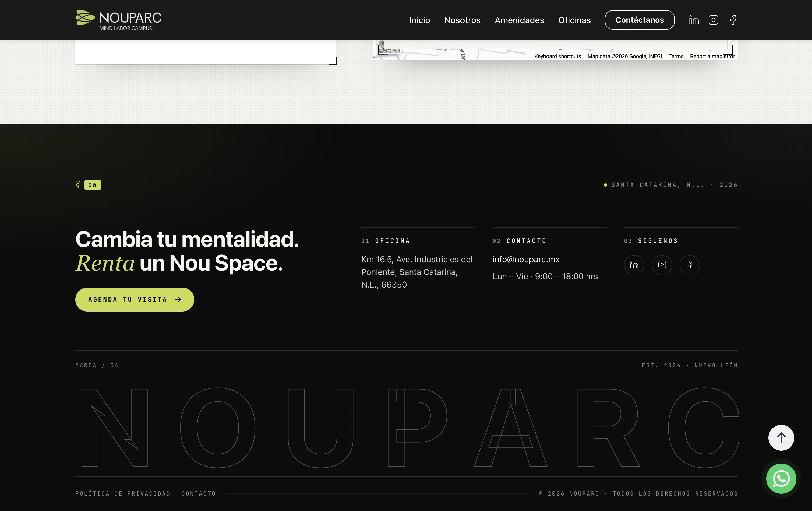The height and width of the screenshot is (511, 812).
Task: Select the Amenidades nav item
Action: click(x=519, y=20)
